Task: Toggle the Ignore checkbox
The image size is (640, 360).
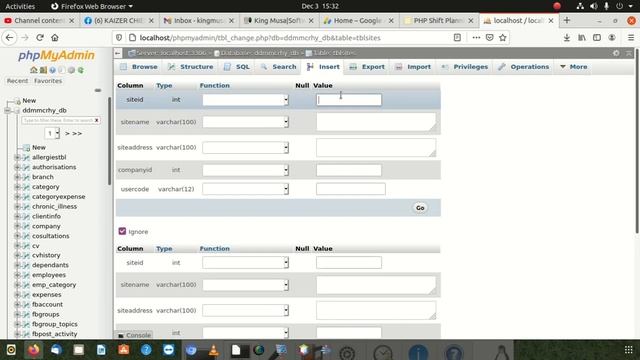Action: pos(122,231)
